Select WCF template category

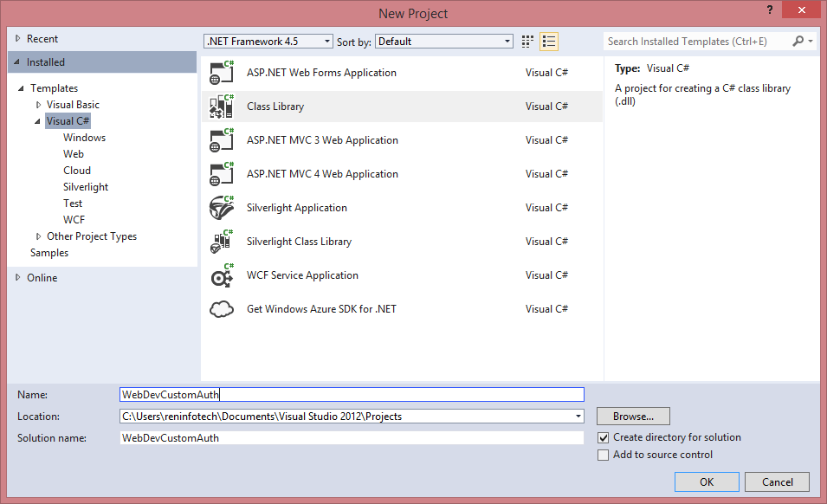74,220
